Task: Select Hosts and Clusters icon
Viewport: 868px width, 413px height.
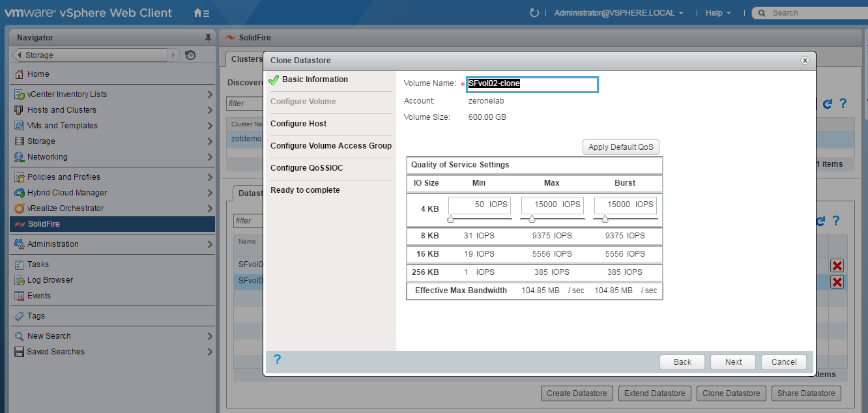Action: click(x=20, y=110)
